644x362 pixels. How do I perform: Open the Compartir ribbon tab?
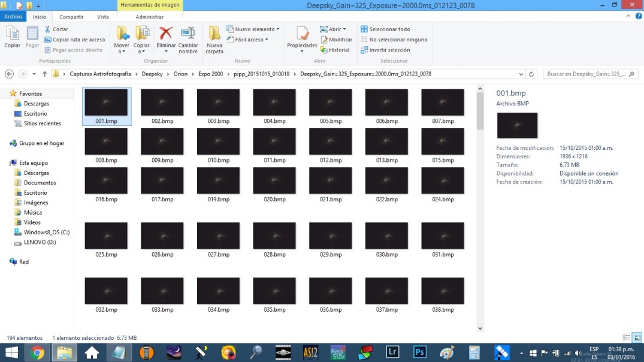point(71,17)
